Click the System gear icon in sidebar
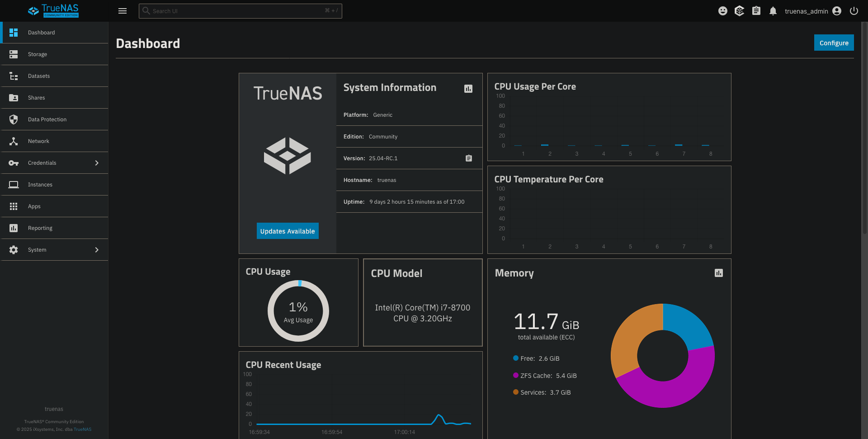Image resolution: width=868 pixels, height=439 pixels. (x=14, y=250)
